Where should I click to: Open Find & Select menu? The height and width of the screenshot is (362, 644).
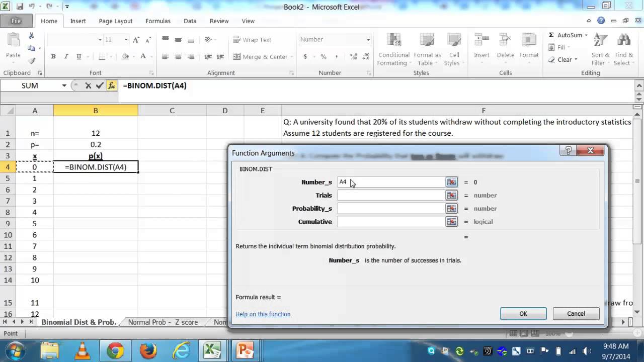click(624, 49)
